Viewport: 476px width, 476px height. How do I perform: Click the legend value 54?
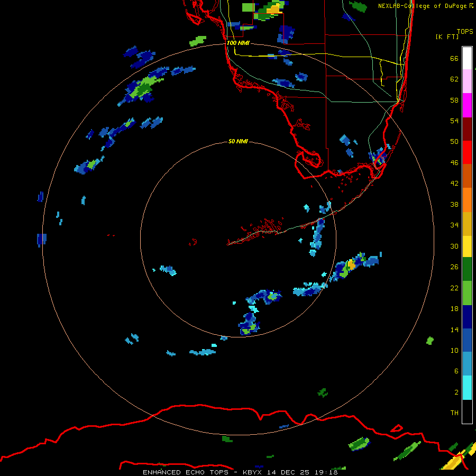(454, 121)
